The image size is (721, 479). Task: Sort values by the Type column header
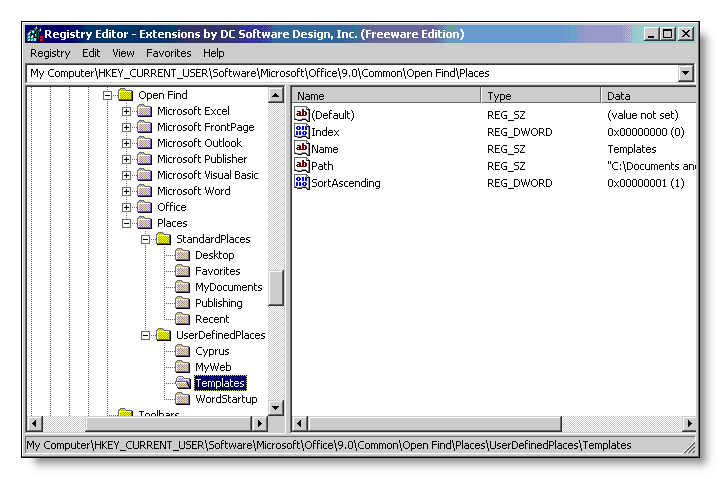click(x=541, y=96)
